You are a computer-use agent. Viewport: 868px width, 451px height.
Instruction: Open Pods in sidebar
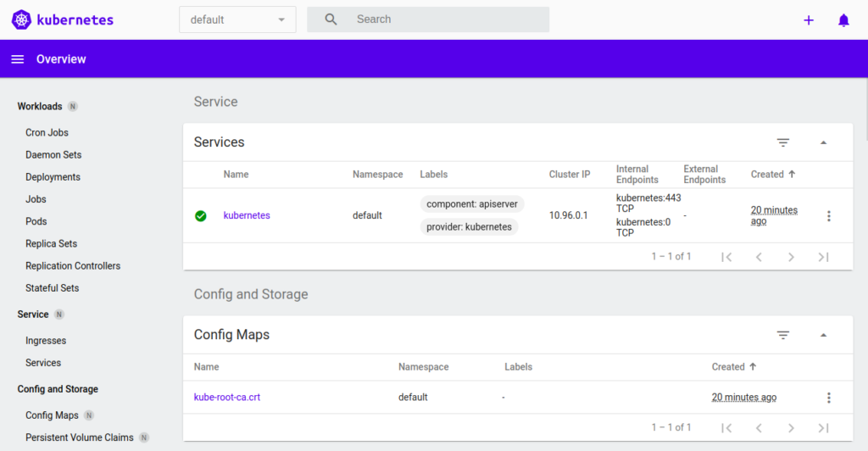coord(36,221)
